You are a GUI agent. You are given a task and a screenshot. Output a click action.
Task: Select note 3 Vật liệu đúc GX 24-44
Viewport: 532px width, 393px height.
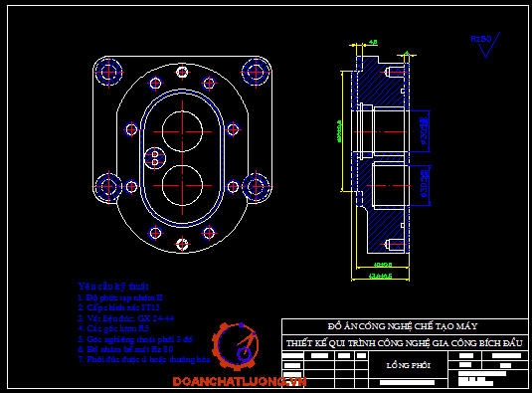(x=126, y=318)
